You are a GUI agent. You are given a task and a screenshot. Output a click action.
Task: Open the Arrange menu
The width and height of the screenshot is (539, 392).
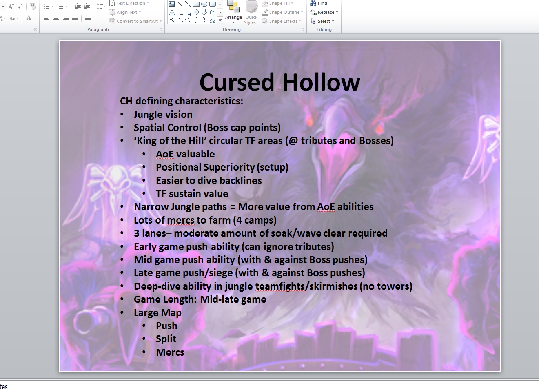233,11
